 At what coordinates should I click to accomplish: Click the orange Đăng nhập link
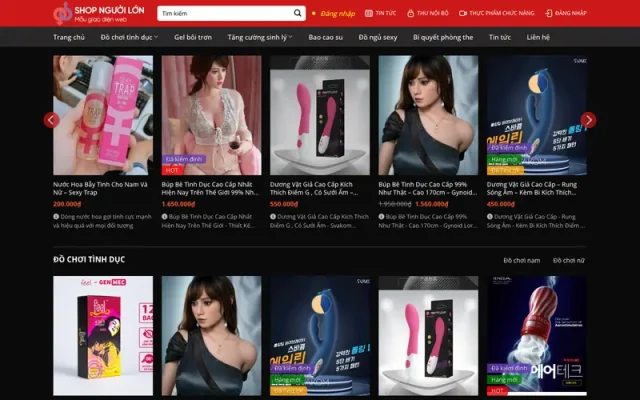point(338,13)
